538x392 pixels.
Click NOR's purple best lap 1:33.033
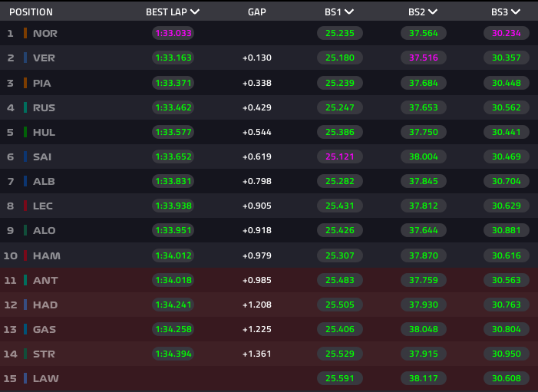[x=173, y=34]
